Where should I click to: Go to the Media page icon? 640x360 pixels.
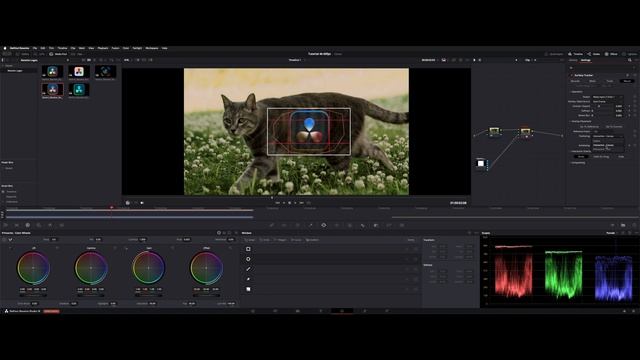tap(253, 311)
